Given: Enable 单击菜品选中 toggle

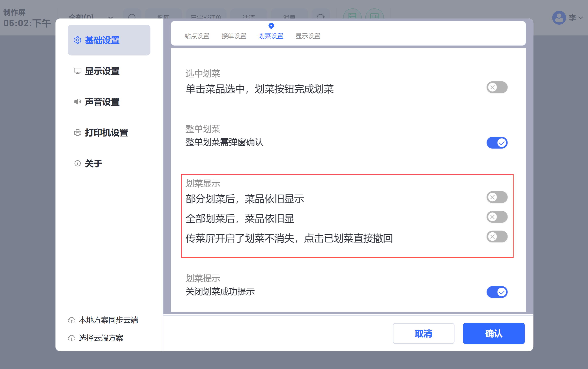Looking at the screenshot, I should (x=497, y=87).
